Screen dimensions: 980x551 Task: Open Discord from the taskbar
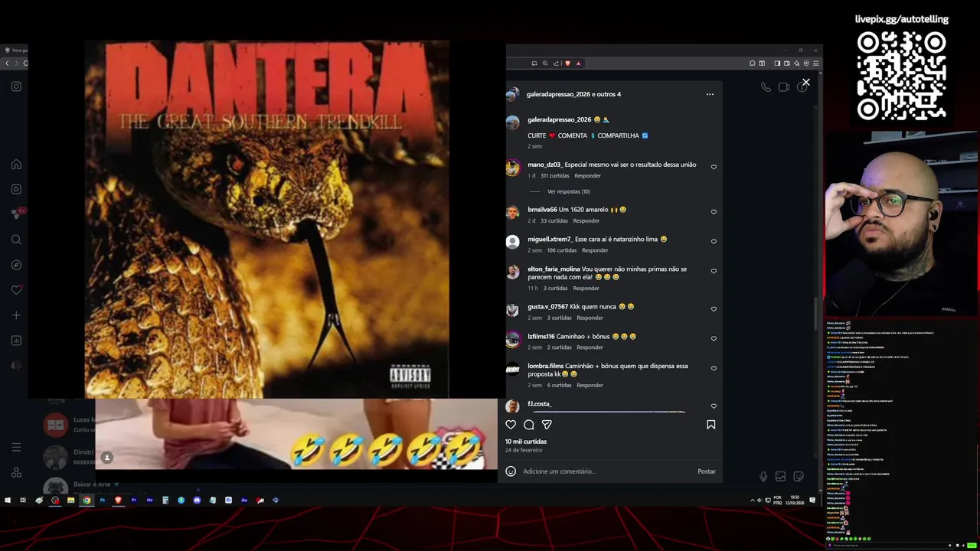click(197, 500)
